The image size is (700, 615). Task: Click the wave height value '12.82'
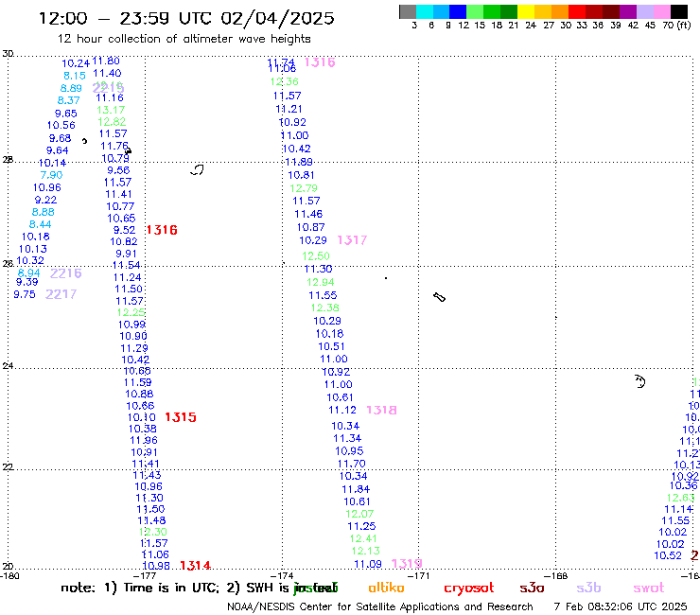112,122
